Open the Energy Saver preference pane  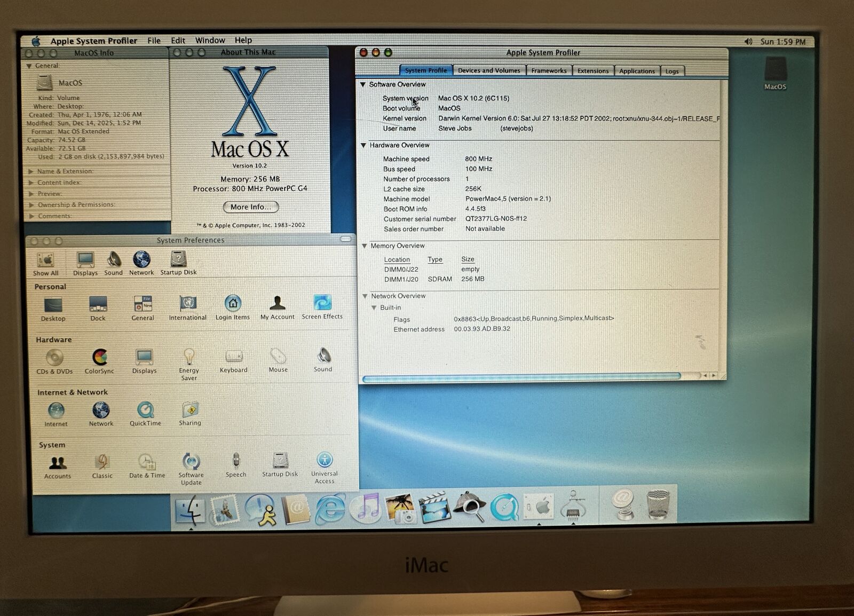click(189, 358)
